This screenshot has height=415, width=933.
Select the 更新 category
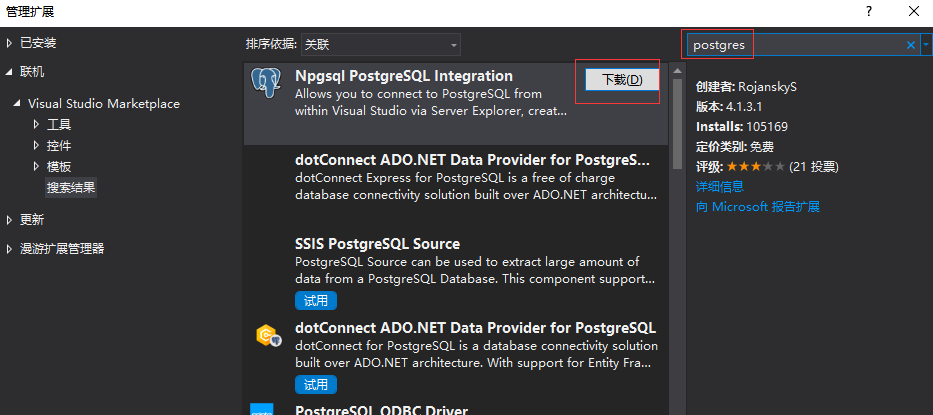[x=32, y=220]
